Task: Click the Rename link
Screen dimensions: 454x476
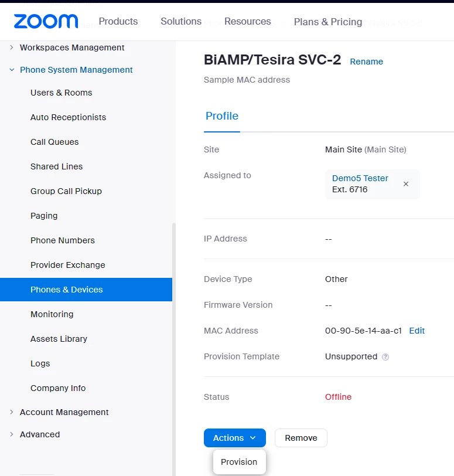Action: click(x=367, y=62)
